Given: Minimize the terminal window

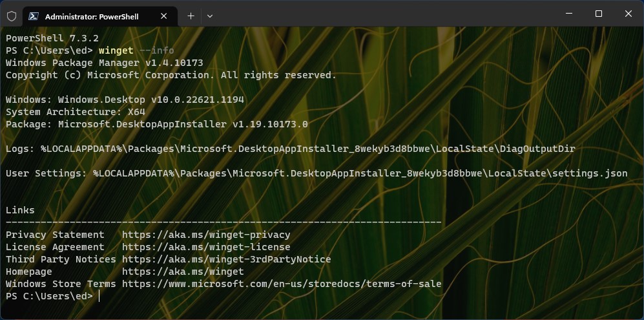Looking at the screenshot, I should tap(569, 14).
